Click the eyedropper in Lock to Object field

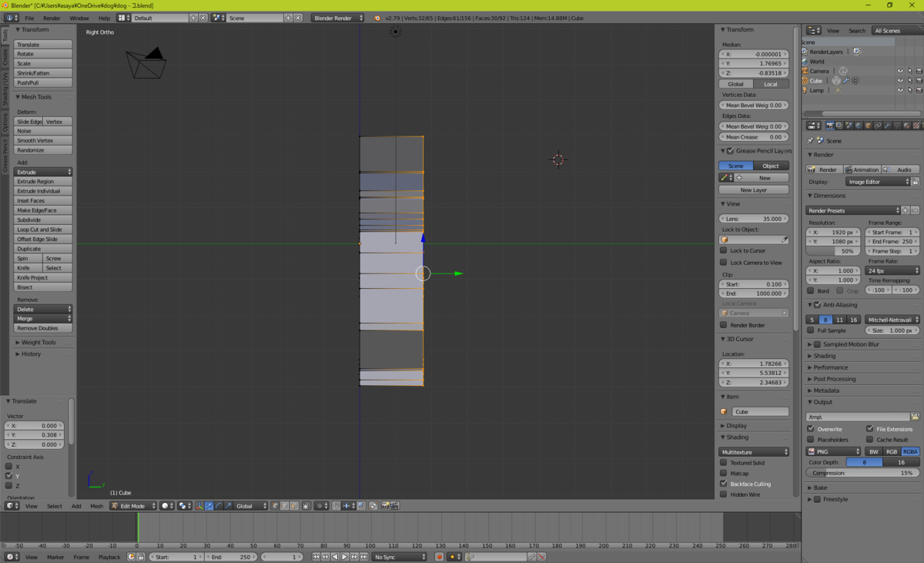point(784,240)
